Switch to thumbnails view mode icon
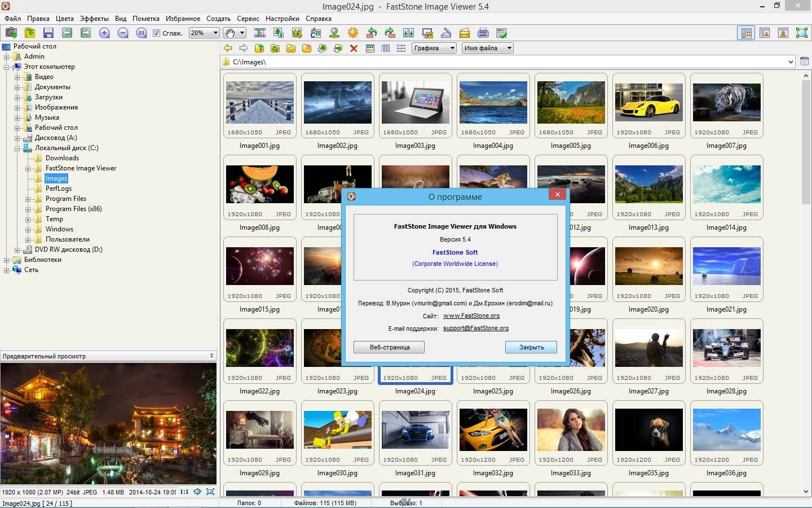 [x=370, y=48]
